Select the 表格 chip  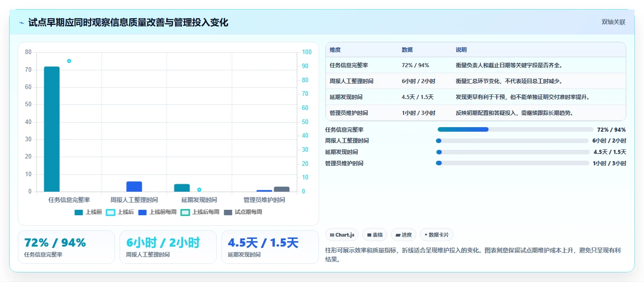(x=375, y=235)
